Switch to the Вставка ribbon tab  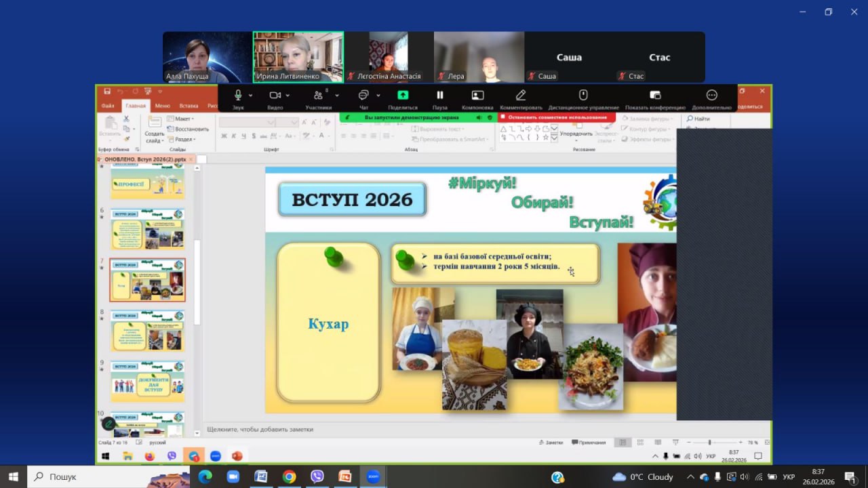pyautogui.click(x=189, y=106)
